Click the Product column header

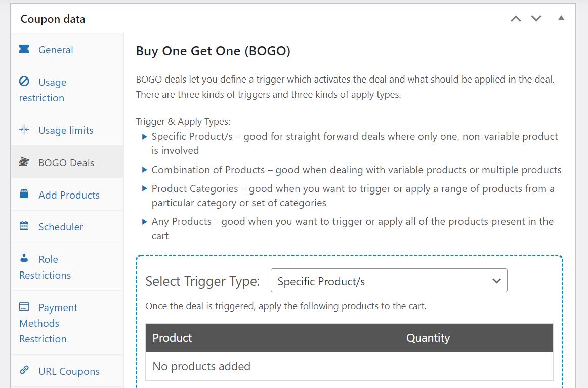(x=172, y=337)
